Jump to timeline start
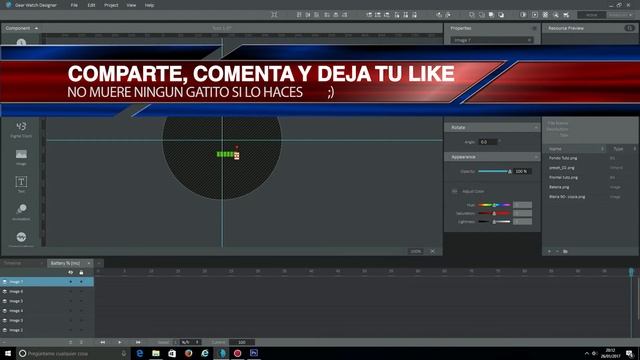The height and width of the screenshot is (360, 640). click(x=102, y=342)
